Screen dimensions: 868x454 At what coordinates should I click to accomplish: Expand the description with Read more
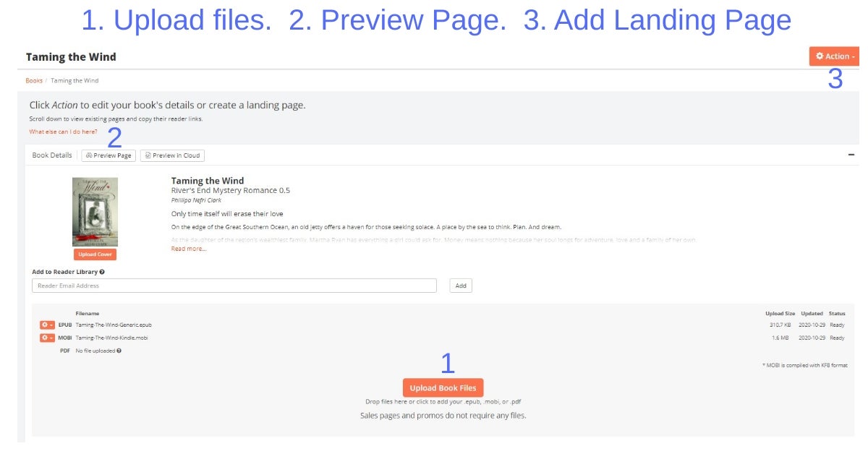point(188,249)
